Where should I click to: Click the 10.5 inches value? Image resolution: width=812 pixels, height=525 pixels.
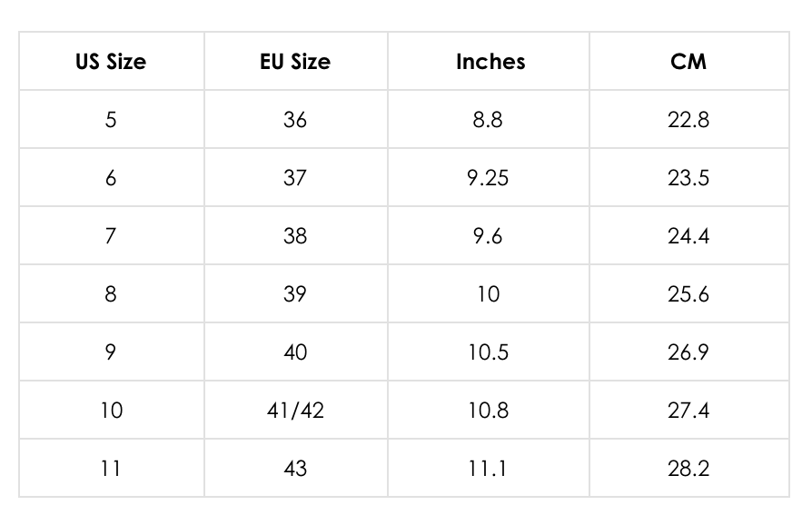[488, 352]
